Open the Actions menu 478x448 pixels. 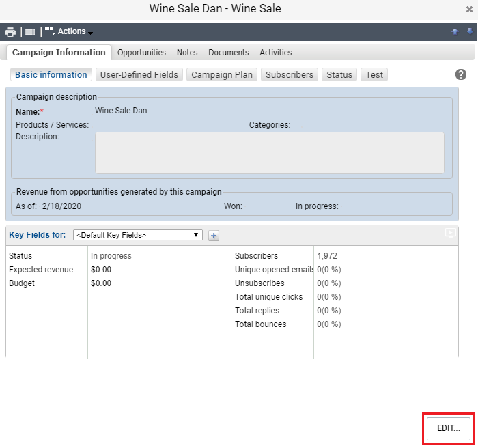pyautogui.click(x=69, y=32)
